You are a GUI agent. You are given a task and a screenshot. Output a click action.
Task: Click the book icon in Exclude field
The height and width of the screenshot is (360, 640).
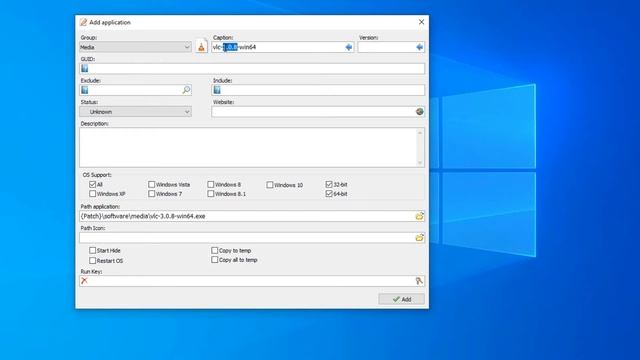tap(85, 90)
